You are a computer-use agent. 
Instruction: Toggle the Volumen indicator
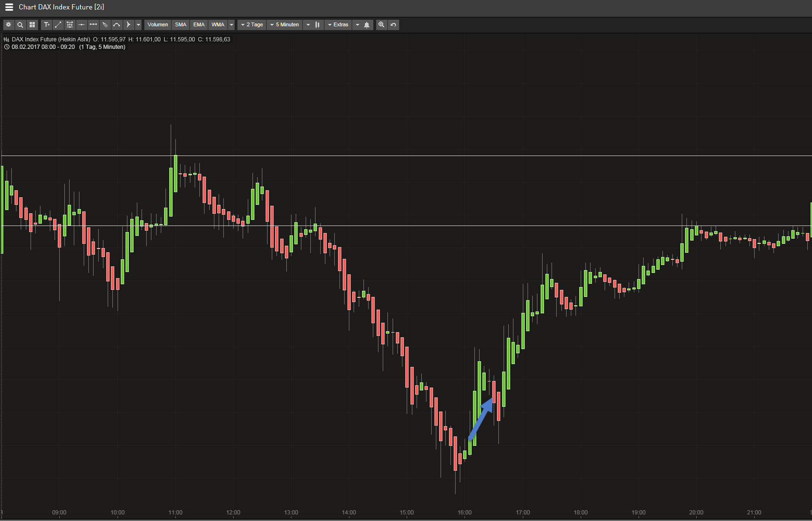click(158, 24)
